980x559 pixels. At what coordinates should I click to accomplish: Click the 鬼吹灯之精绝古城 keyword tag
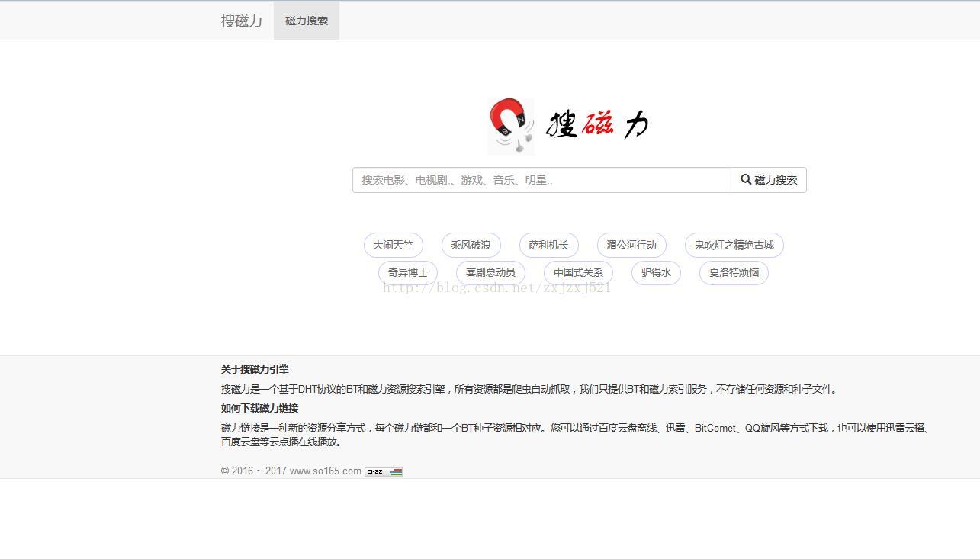pyautogui.click(x=734, y=245)
